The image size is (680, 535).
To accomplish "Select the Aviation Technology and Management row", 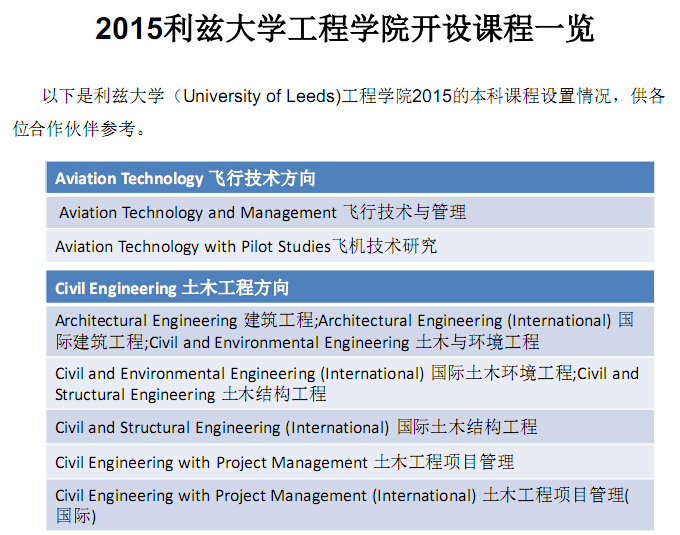I will [198, 212].
